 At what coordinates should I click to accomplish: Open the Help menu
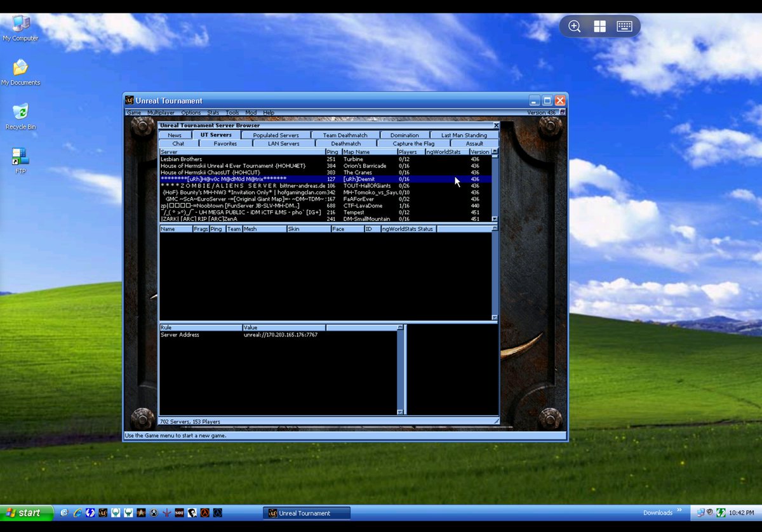click(x=269, y=112)
